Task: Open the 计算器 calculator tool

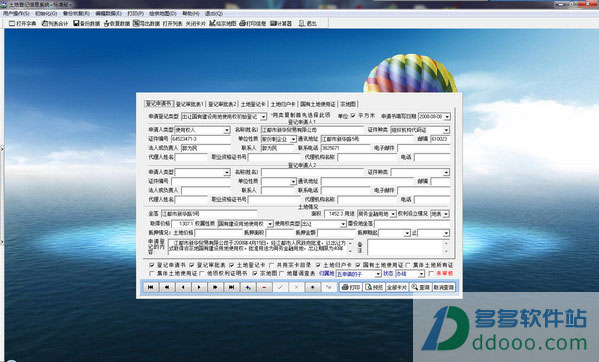Action: click(x=281, y=23)
